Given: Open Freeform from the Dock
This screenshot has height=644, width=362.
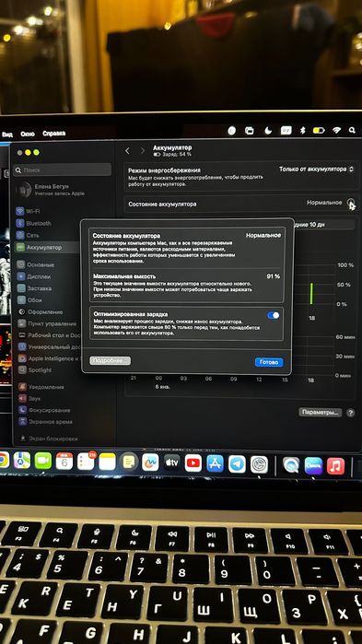Looking at the screenshot, I should pyautogui.click(x=150, y=463).
